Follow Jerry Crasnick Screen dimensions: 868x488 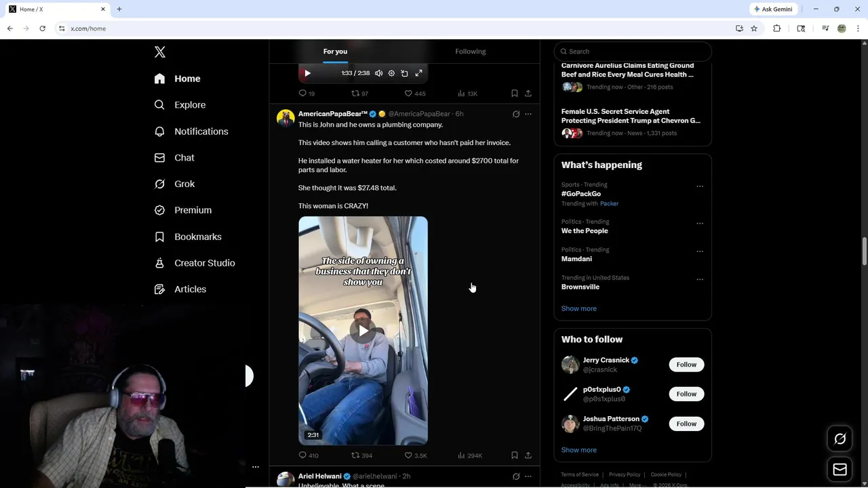[686, 365]
